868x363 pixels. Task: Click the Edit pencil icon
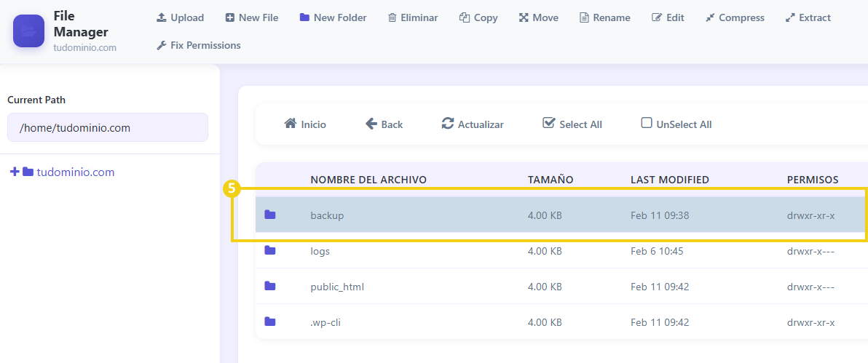[657, 17]
